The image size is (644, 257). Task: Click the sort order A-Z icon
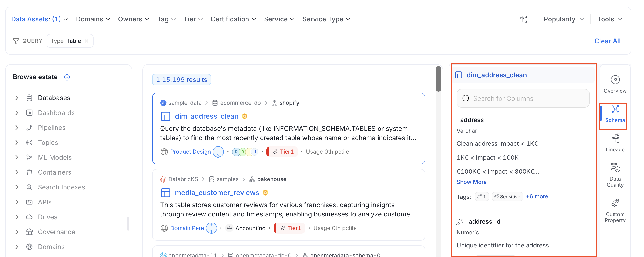524,19
